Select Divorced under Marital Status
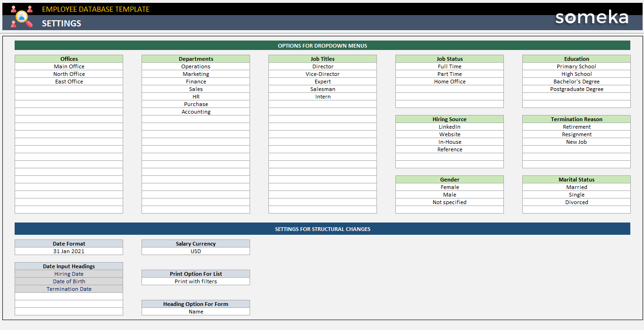 (576, 202)
